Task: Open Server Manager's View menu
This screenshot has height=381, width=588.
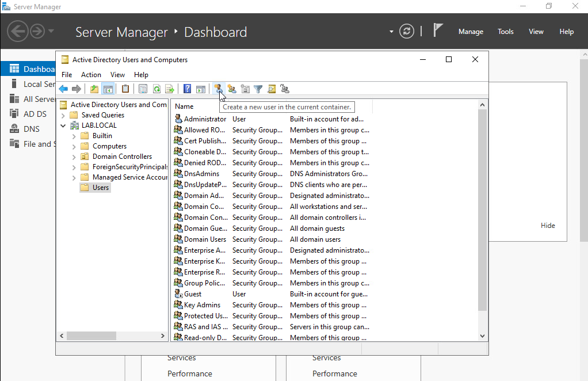Action: tap(536, 32)
